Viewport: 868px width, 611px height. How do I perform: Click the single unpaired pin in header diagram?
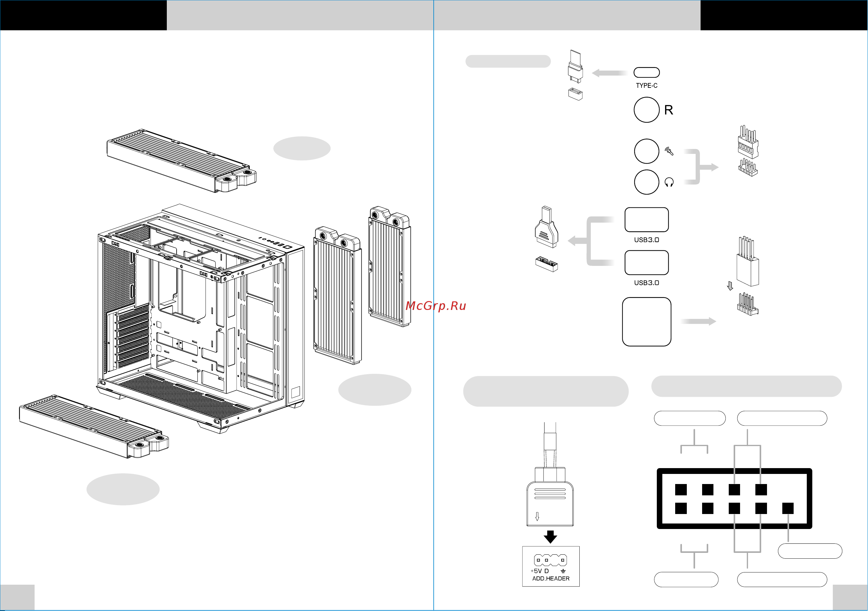click(x=788, y=508)
